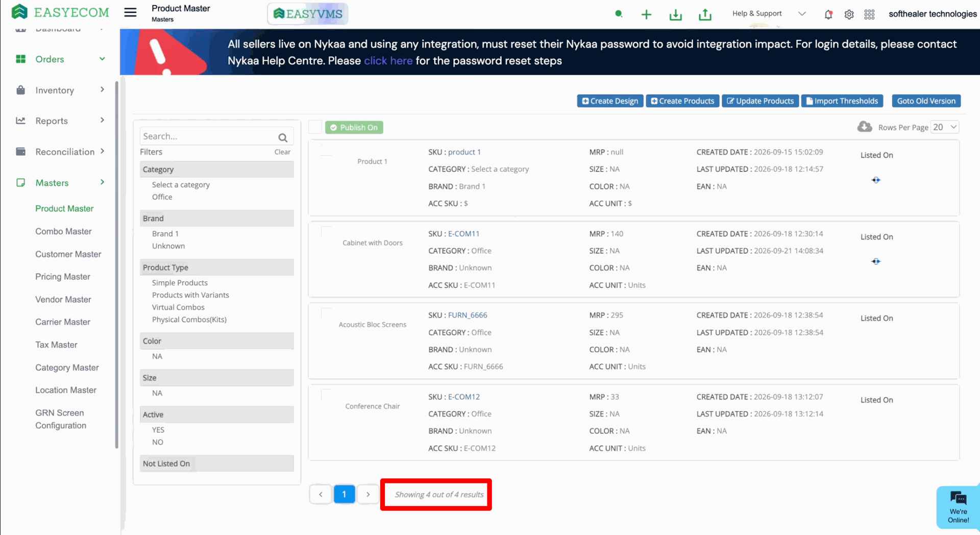Click the Create Products button
The image size is (980, 535).
[x=682, y=101]
